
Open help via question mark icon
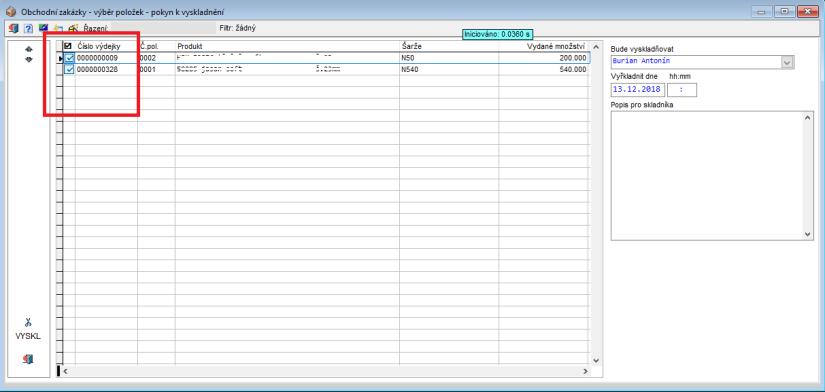coord(28,28)
